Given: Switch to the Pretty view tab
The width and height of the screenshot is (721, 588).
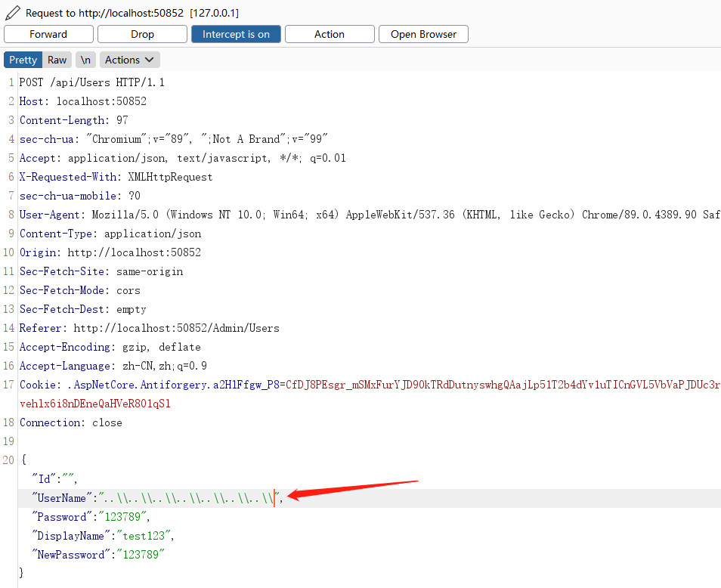Looking at the screenshot, I should pyautogui.click(x=23, y=60).
